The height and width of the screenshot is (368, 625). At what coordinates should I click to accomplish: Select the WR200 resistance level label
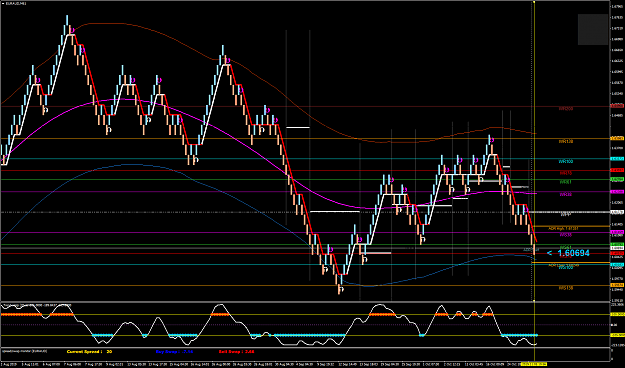[x=566, y=108]
